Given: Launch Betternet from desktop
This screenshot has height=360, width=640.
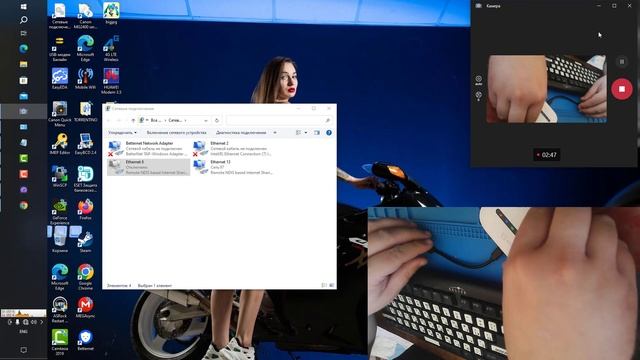Looking at the screenshot, I should 85,340.
